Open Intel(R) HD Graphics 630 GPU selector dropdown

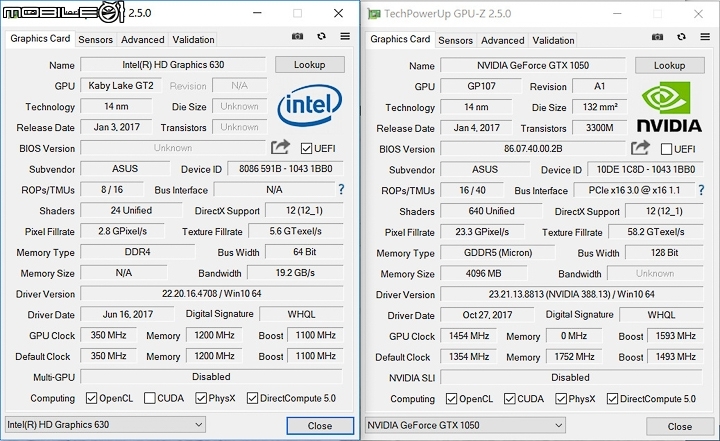pos(105,425)
